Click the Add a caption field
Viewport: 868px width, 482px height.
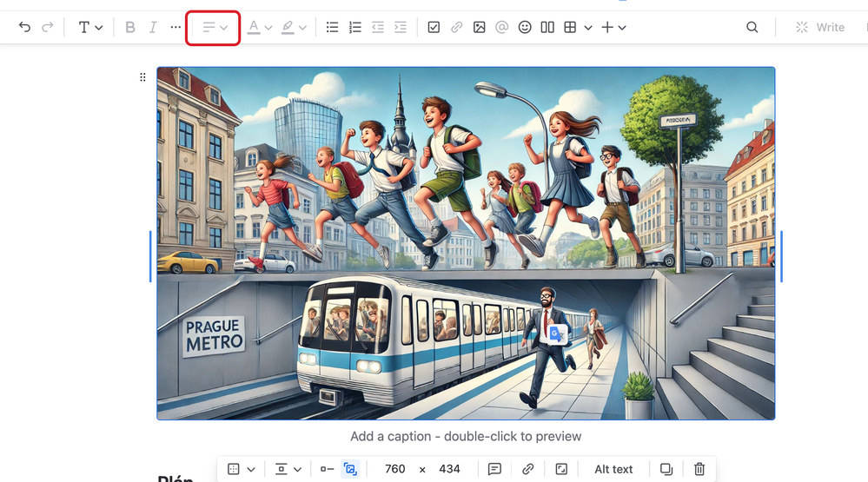pyautogui.click(x=466, y=437)
